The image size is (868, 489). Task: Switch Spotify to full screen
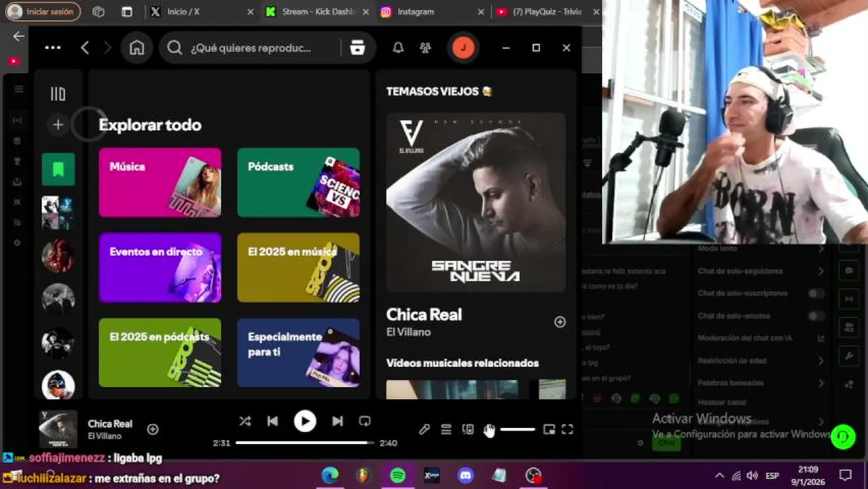(568, 429)
